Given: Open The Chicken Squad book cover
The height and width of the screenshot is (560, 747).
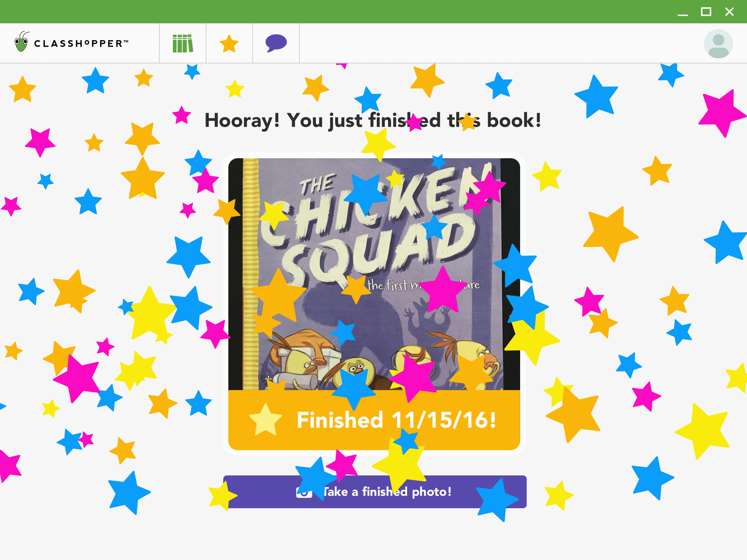Looking at the screenshot, I should click(x=374, y=274).
